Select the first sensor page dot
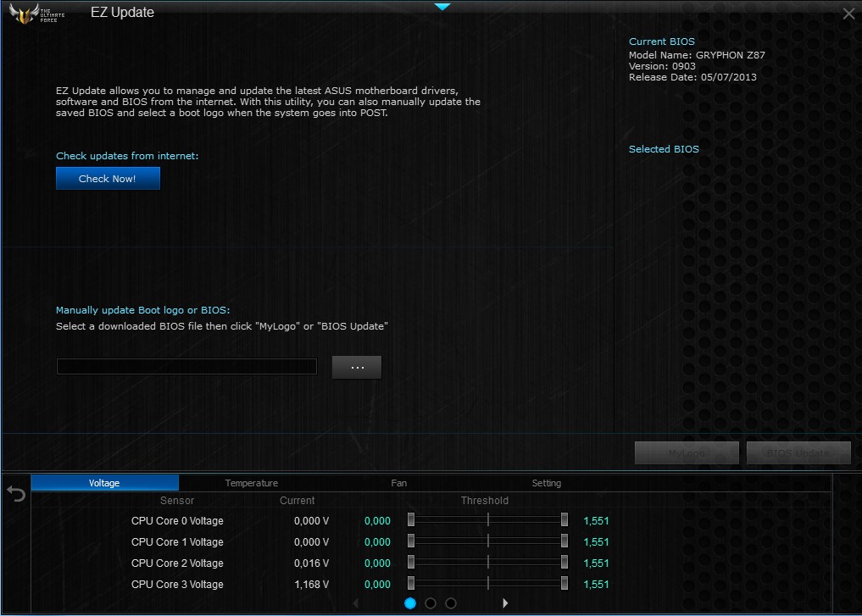 pyautogui.click(x=410, y=603)
